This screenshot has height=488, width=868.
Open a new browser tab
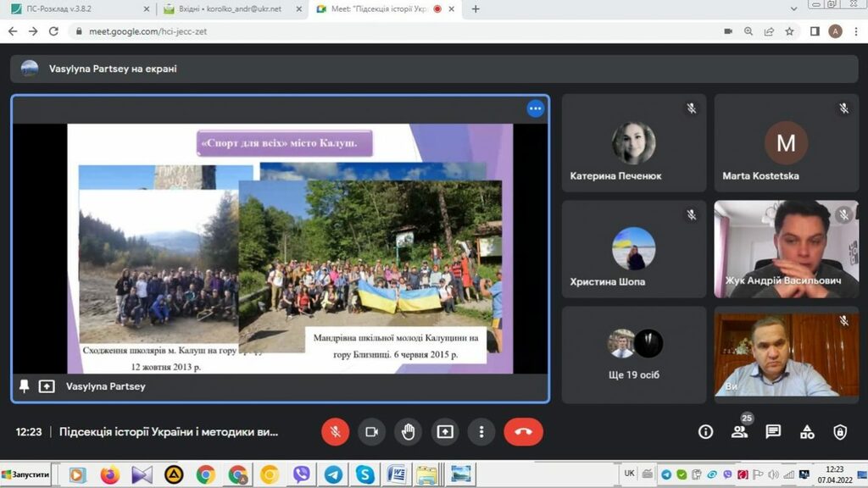click(x=476, y=9)
